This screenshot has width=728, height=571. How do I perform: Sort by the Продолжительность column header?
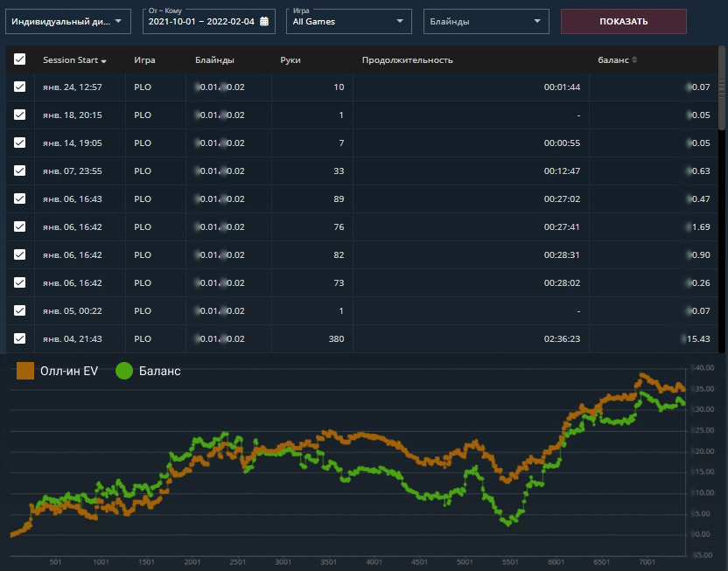(x=407, y=60)
